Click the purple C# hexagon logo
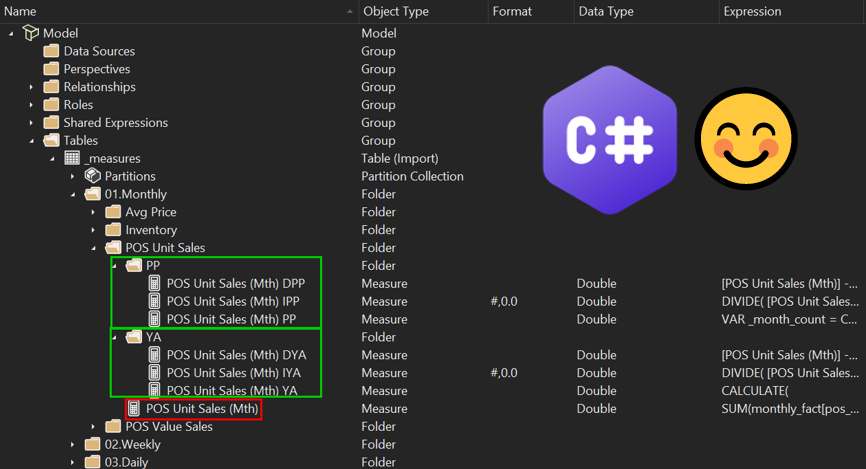This screenshot has height=469, width=866. [x=610, y=140]
